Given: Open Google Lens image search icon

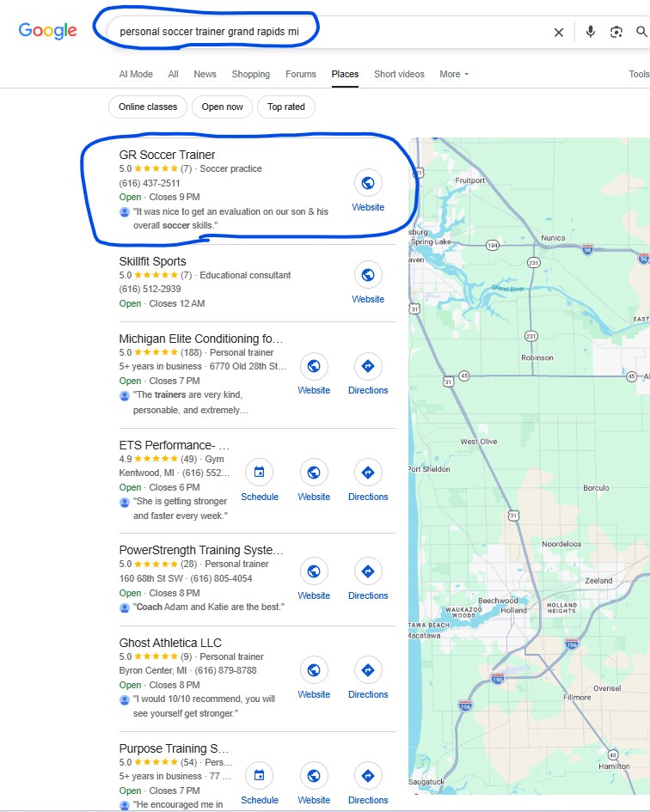Looking at the screenshot, I should click(x=616, y=32).
